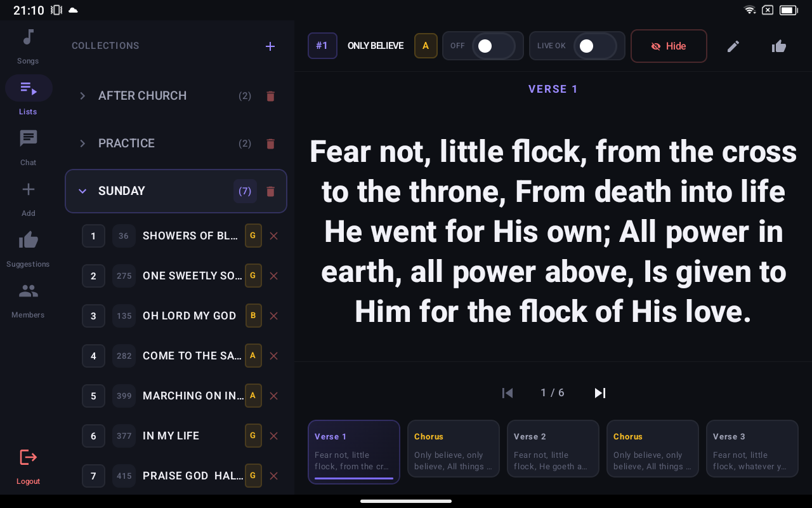Image resolution: width=812 pixels, height=508 pixels.
Task: Open the Songs section in sidebar
Action: (x=28, y=46)
